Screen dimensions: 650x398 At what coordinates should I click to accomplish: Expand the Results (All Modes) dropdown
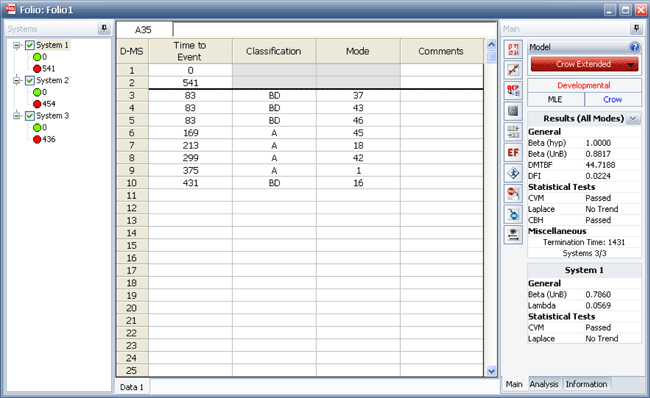click(633, 119)
